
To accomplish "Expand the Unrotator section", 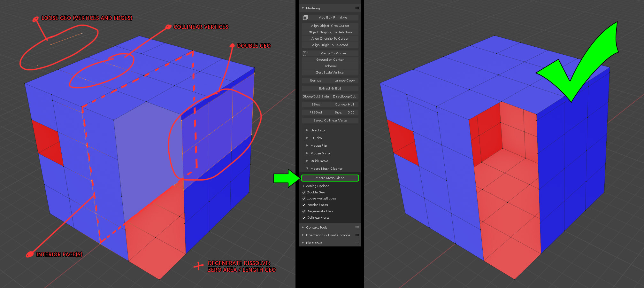I will click(x=307, y=130).
